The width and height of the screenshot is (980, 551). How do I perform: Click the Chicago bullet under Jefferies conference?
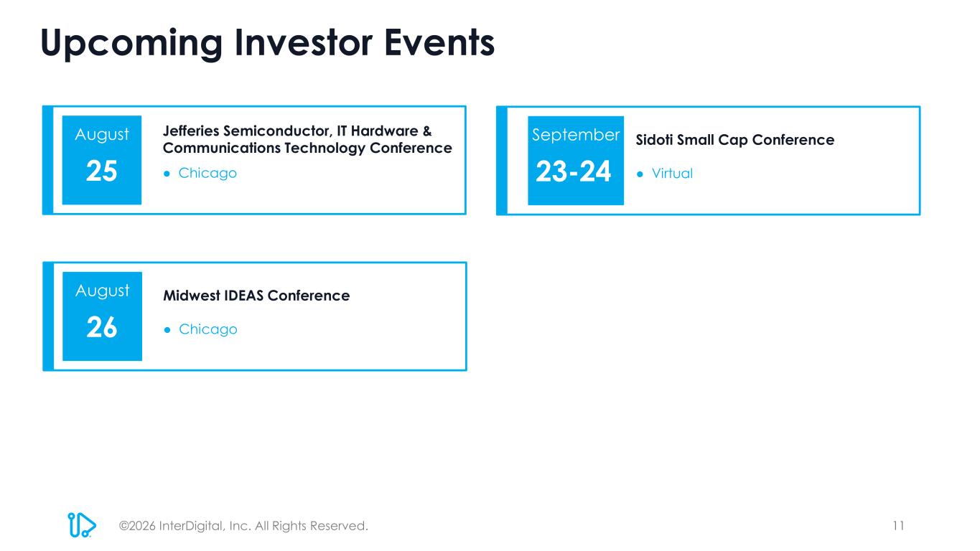[200, 174]
